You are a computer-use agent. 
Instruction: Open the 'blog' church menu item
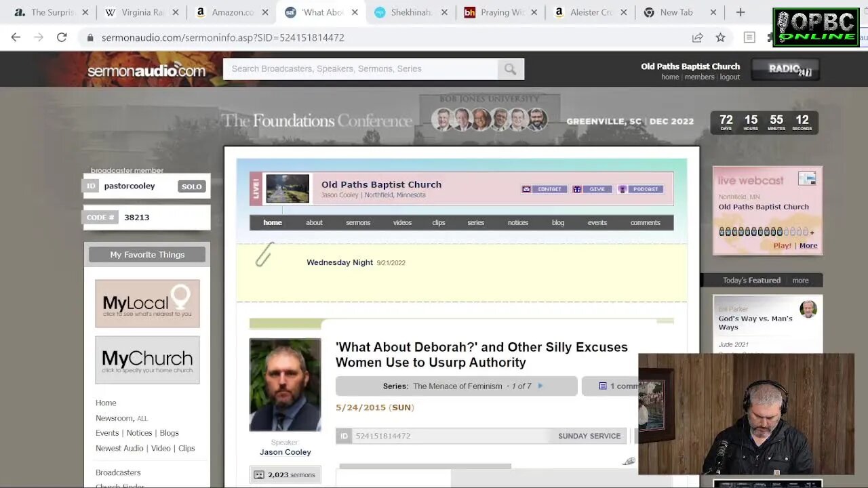pos(558,222)
